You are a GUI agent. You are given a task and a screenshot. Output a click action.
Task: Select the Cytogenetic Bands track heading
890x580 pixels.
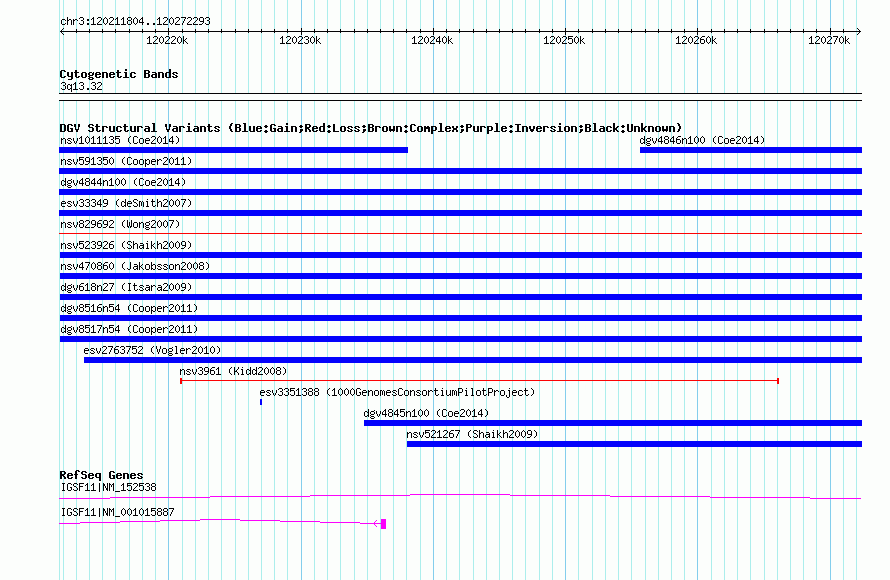coord(119,74)
